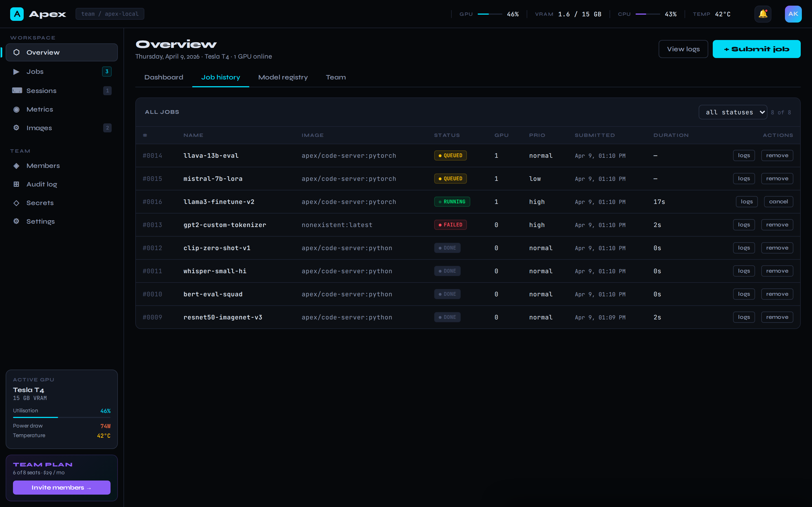812x507 pixels.
Task: Click the Audit log grid icon
Action: [16, 184]
